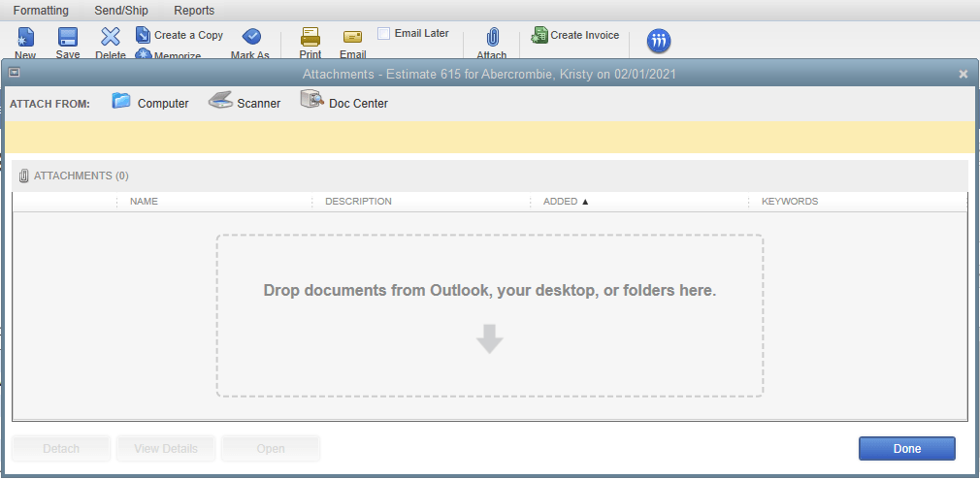
Task: Open the Formatting tab
Action: [42, 11]
